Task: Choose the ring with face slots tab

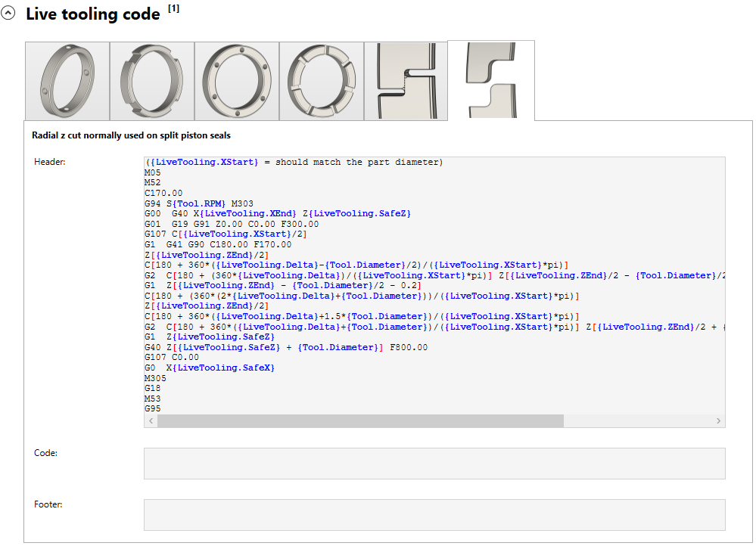Action: coord(322,81)
